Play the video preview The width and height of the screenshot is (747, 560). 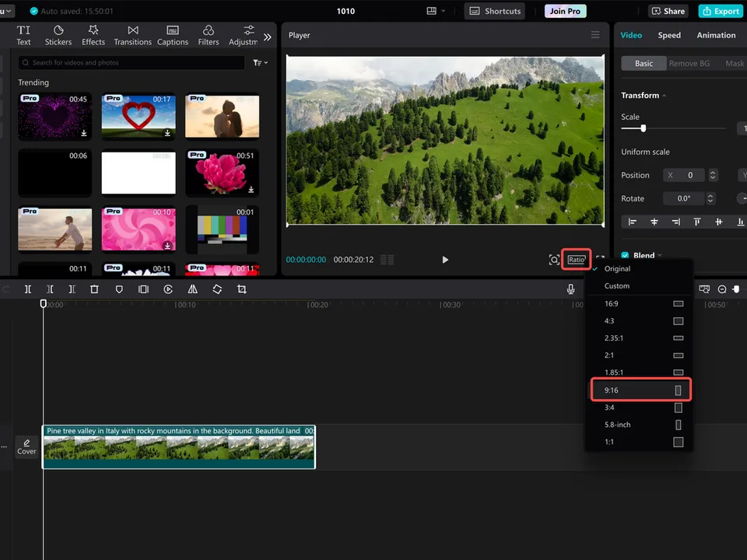point(445,260)
